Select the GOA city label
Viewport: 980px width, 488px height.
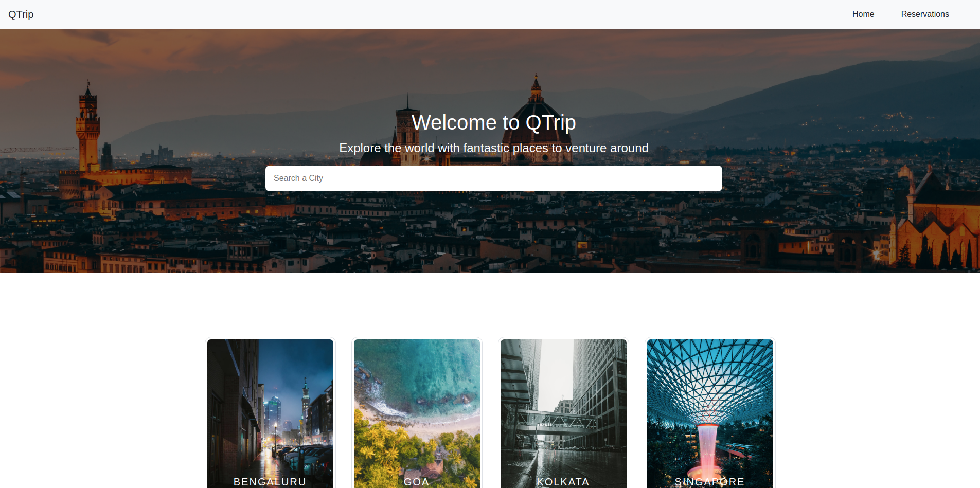416,481
